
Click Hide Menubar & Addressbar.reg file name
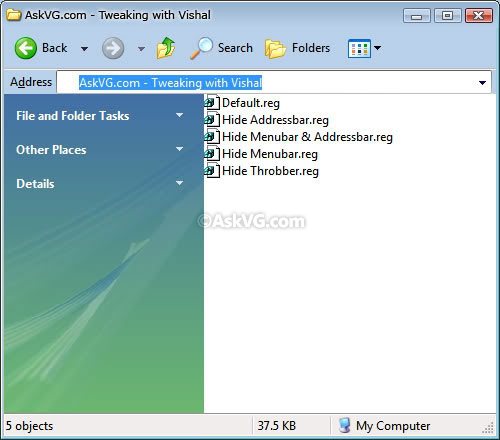click(307, 137)
